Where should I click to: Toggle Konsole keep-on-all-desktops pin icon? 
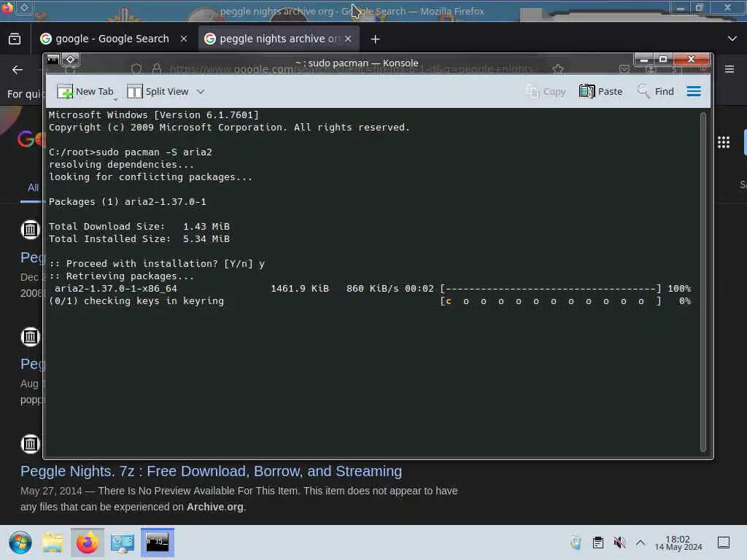tap(71, 60)
